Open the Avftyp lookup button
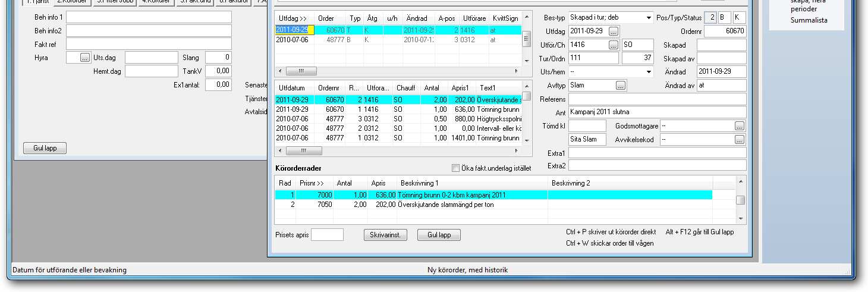The width and height of the screenshot is (868, 292). coord(621,85)
